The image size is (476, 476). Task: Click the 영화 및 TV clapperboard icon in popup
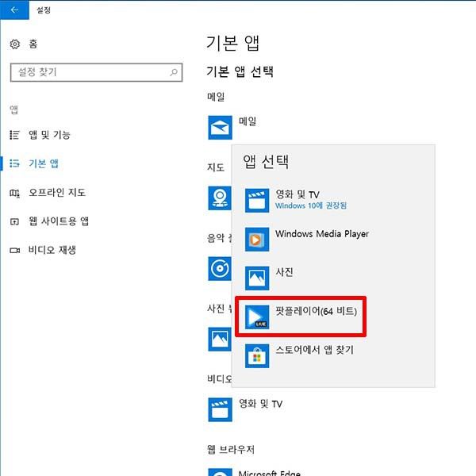tap(257, 201)
